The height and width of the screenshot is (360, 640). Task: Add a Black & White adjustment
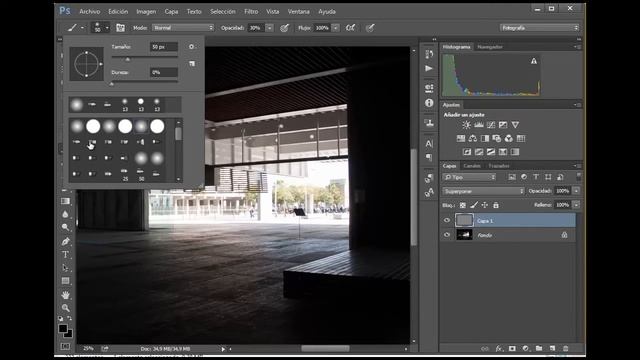point(485,138)
